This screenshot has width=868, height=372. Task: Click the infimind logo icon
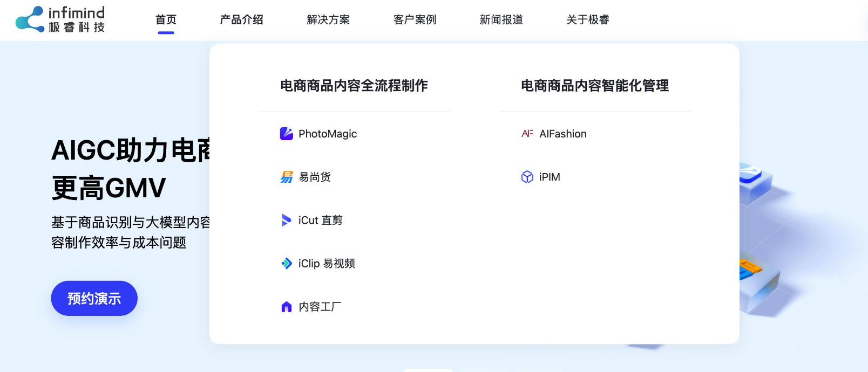point(30,19)
